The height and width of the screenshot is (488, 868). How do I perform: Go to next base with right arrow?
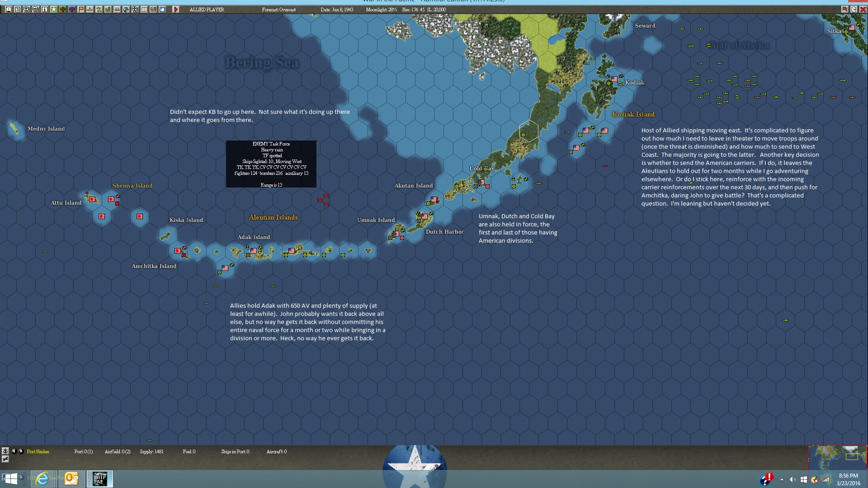(x=21, y=451)
